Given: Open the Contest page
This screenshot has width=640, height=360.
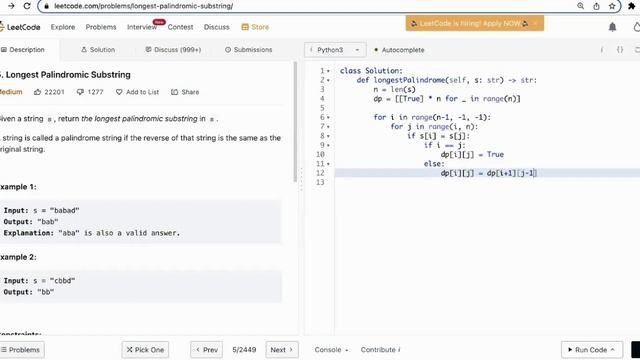Looking at the screenshot, I should [180, 27].
